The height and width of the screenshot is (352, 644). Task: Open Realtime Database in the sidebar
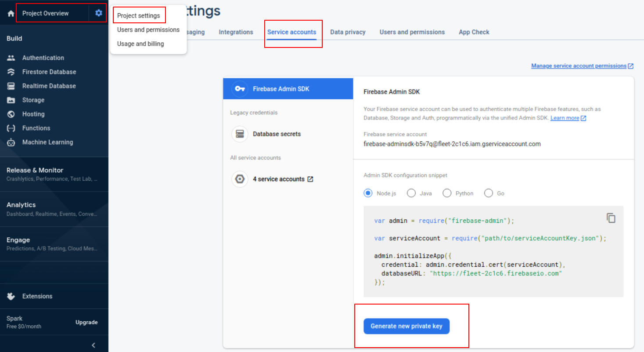click(49, 86)
